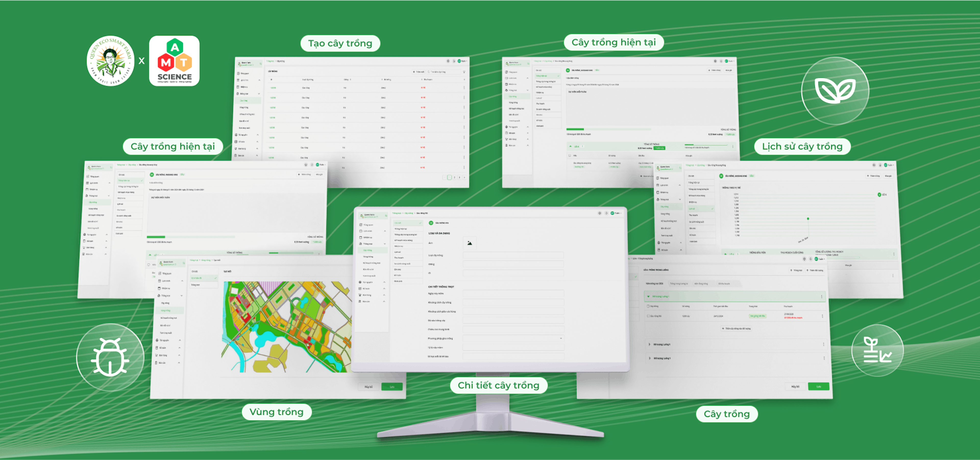Viewport: 980px width, 460px height.
Task: Click Cây trồng breadcrumb link on the monitor
Action: click(409, 213)
